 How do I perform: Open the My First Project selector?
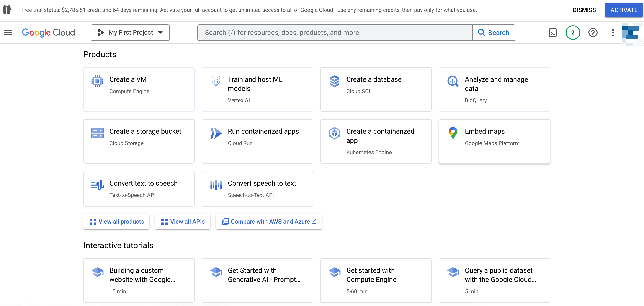(x=130, y=33)
